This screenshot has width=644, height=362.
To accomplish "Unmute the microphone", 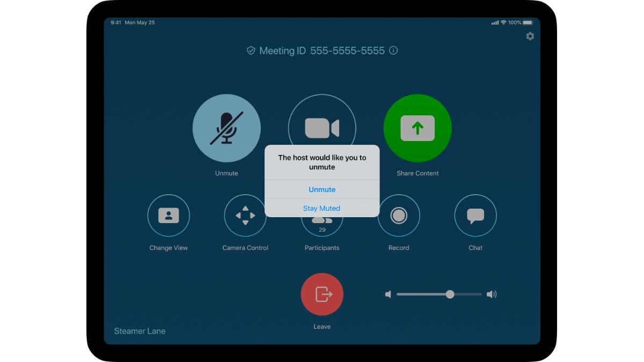I will tap(226, 128).
